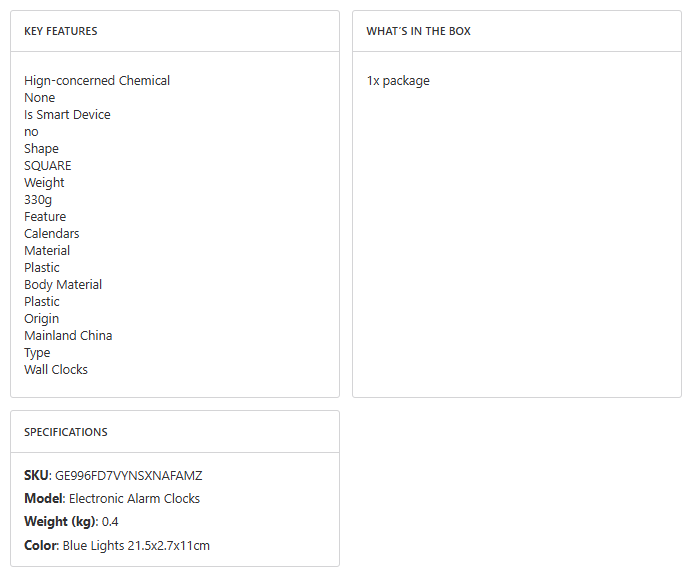Click the 'Body Material' label
Screen dimensions: 691x575
63,285
